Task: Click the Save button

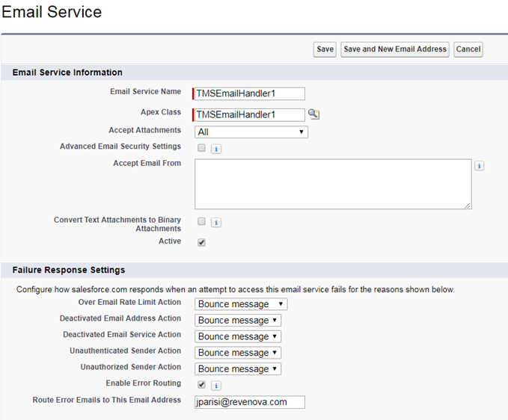Action: [325, 49]
